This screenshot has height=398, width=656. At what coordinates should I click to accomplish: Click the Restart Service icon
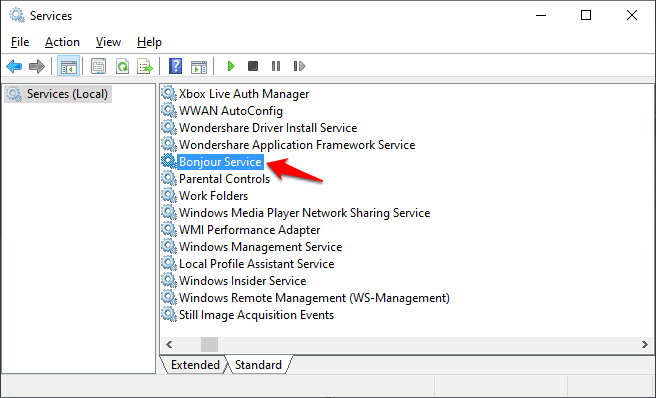[x=299, y=66]
